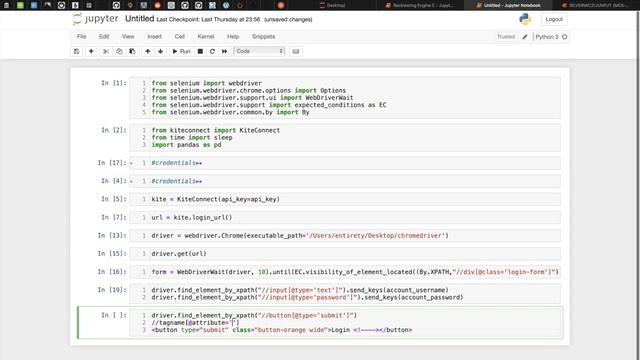Screen dimensions: 640x360
Task: Click the Logout button
Action: click(x=554, y=19)
